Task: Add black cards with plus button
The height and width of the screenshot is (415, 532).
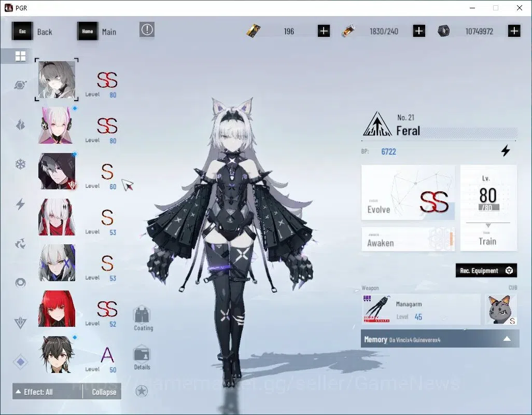Action: 324,31
